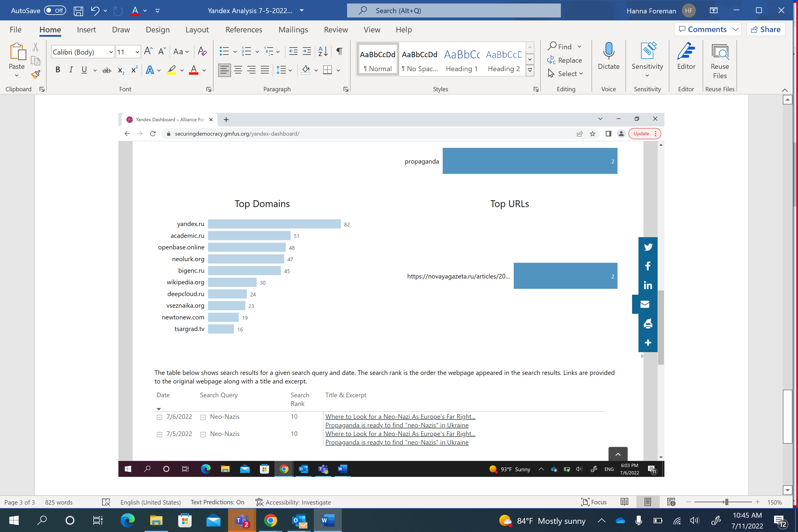
Task: Toggle Text Predictions setting
Action: [218, 502]
